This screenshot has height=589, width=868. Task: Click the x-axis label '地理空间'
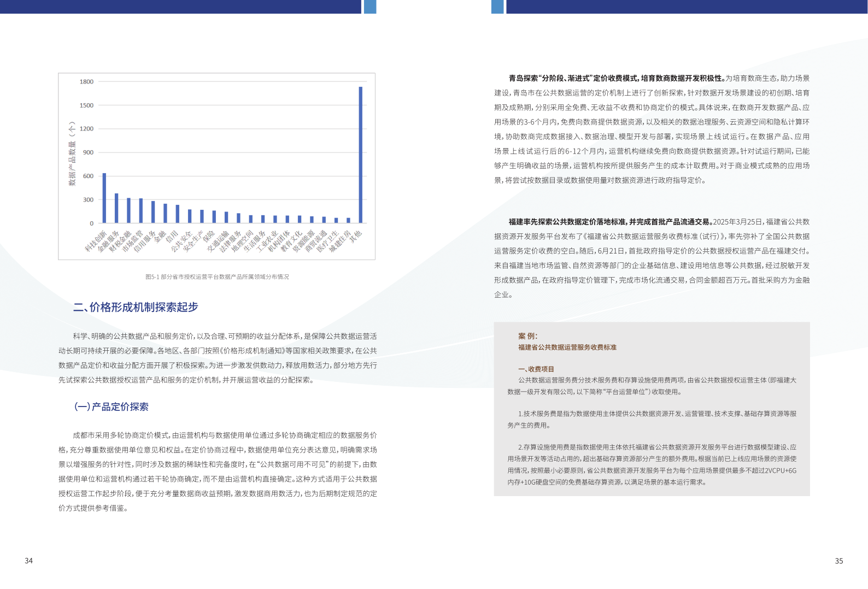[x=242, y=241]
